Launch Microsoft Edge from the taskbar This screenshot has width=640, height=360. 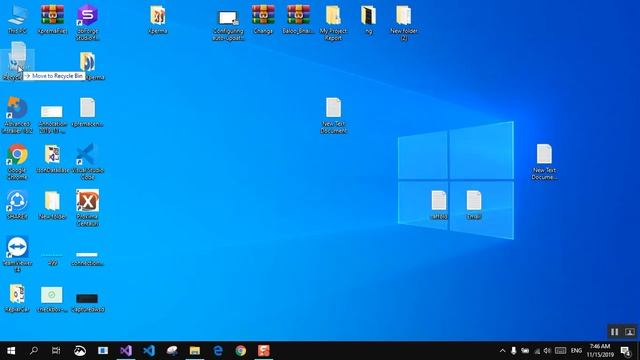[x=218, y=351]
